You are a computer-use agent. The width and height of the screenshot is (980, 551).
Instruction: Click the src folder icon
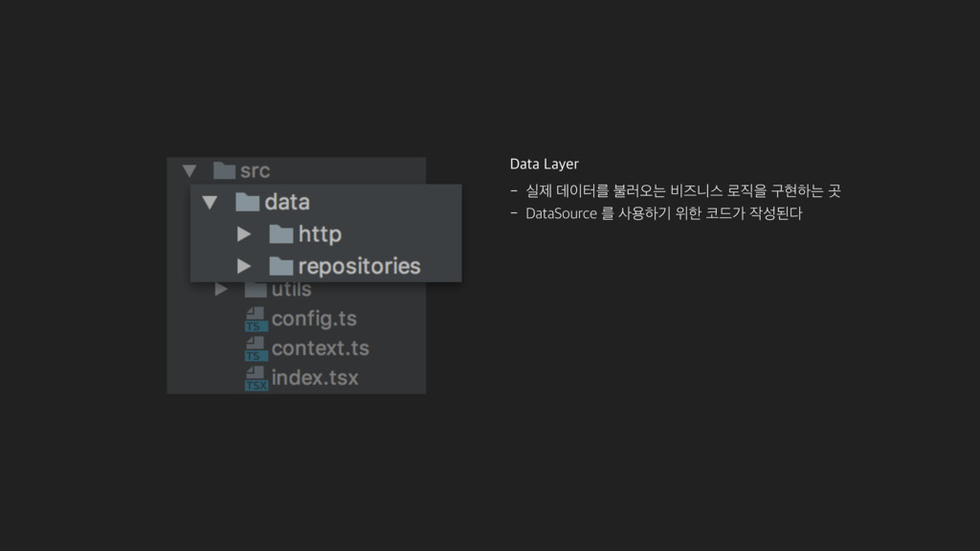(x=224, y=170)
